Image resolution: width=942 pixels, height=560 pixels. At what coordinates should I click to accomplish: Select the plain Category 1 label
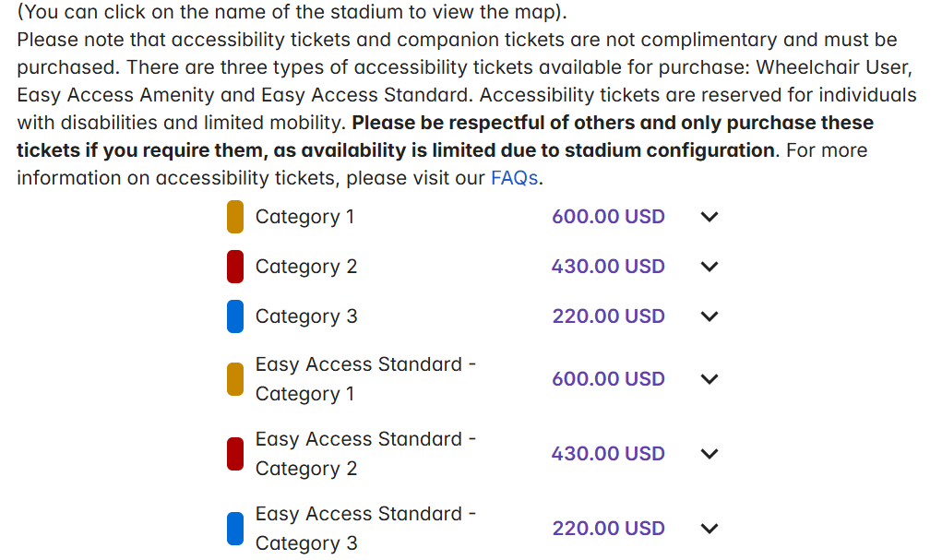coord(304,217)
